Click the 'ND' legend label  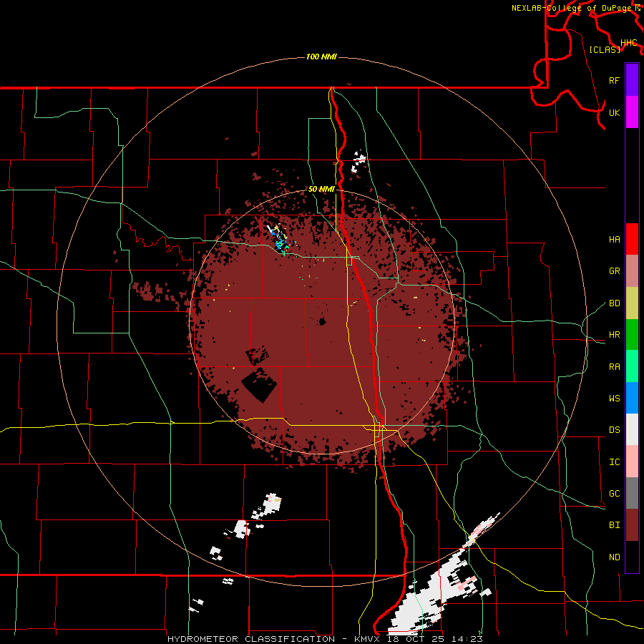[x=614, y=557]
